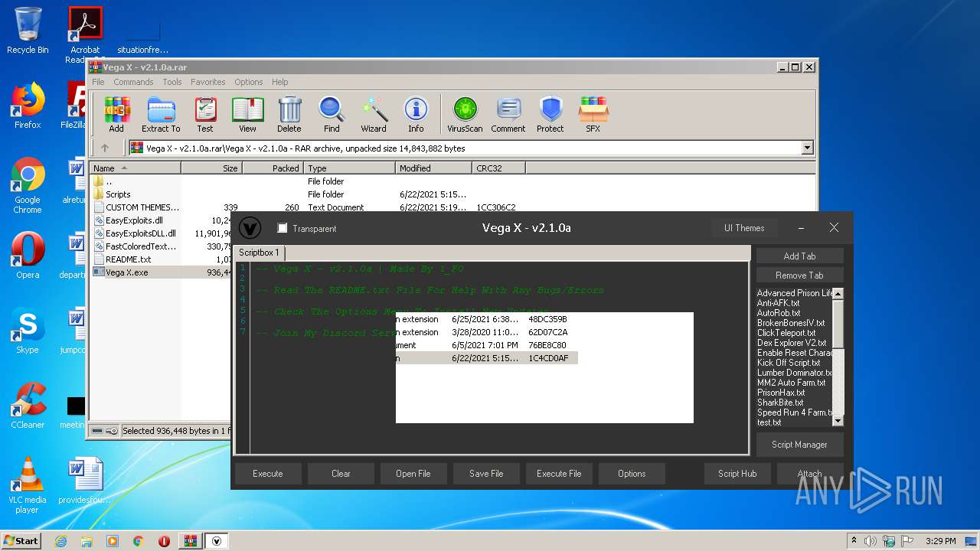Open the Commands menu

133,82
